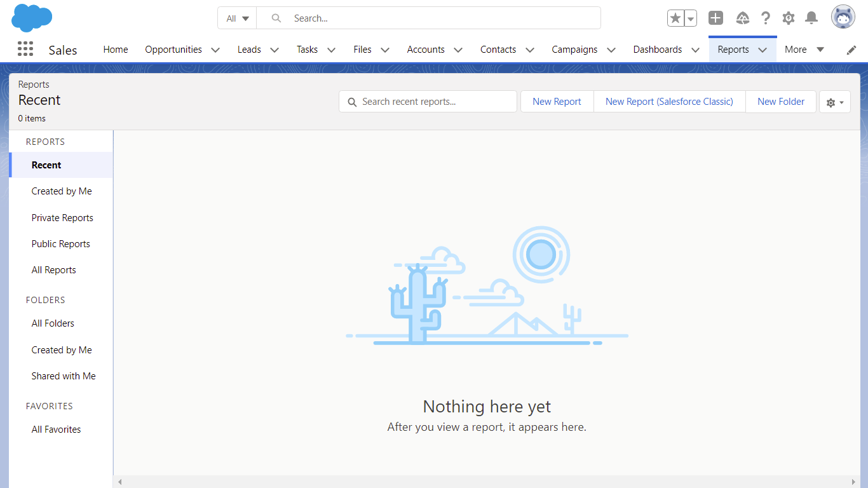868x488 pixels.
Task: Open the More navigation menu
Action: pos(804,50)
